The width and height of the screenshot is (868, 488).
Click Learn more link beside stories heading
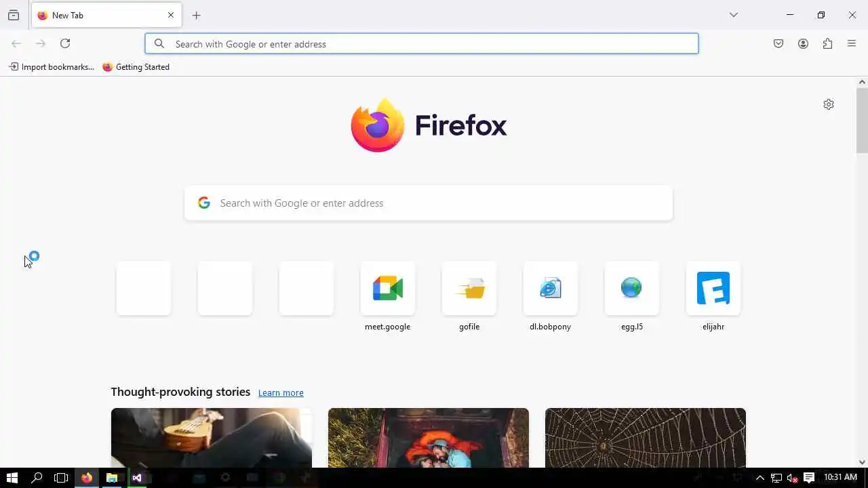[x=281, y=392]
